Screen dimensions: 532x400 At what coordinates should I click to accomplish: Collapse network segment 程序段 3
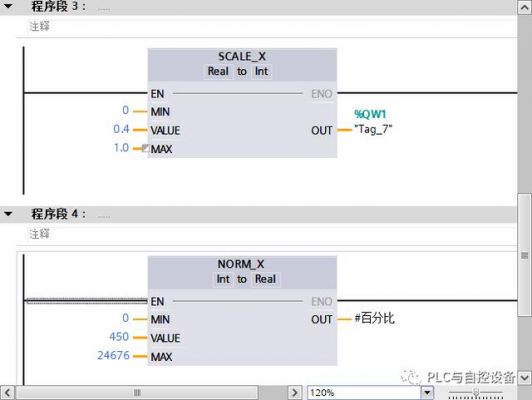tap(8, 6)
